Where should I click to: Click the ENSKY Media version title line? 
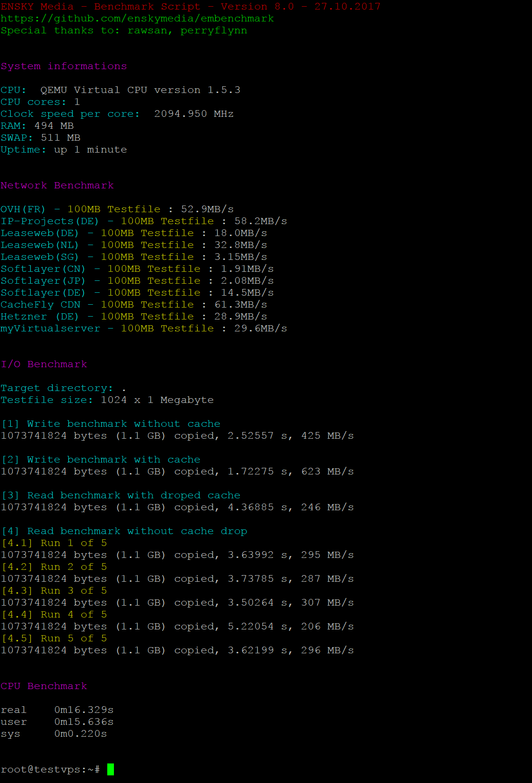click(191, 7)
